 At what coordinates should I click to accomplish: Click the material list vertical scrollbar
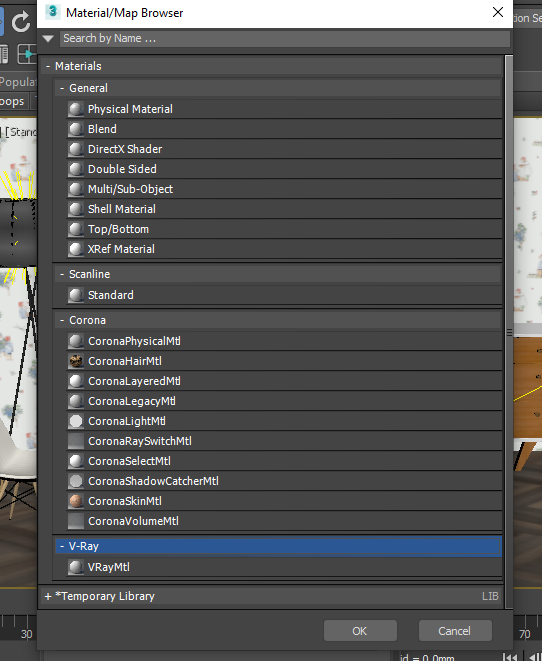509,332
